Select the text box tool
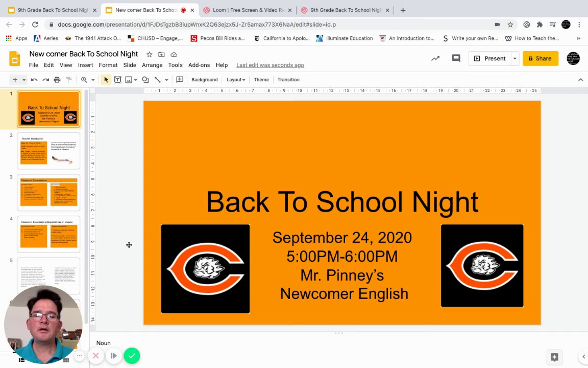Image resolution: width=588 pixels, height=368 pixels. 117,80
